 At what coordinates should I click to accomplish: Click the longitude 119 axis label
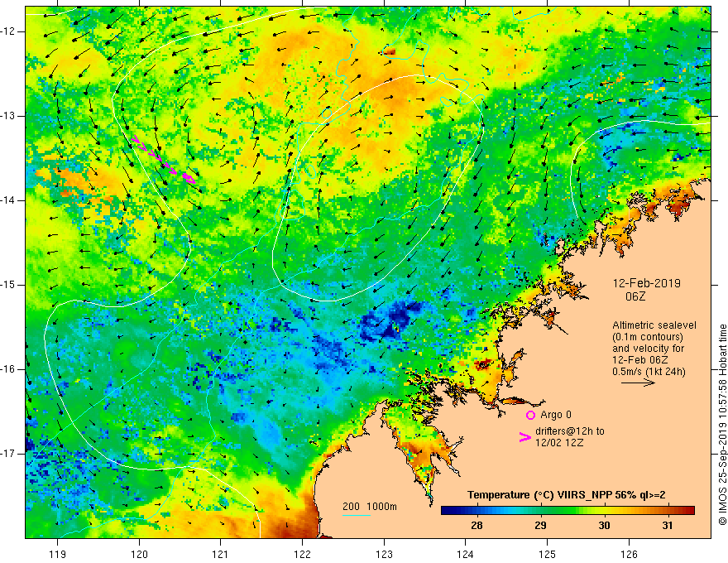click(58, 554)
